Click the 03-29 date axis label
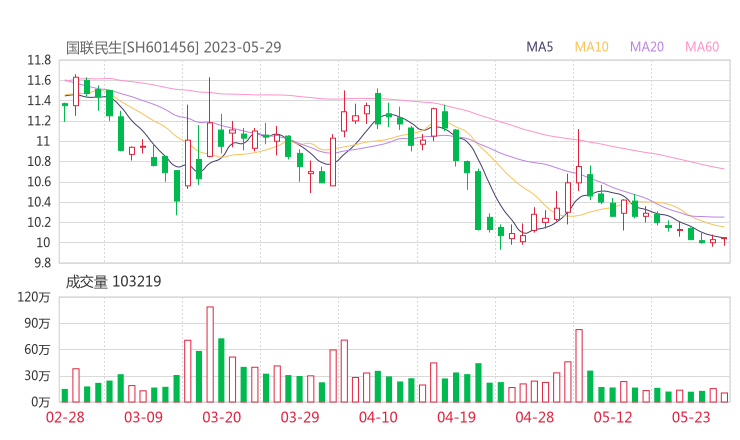 click(300, 417)
